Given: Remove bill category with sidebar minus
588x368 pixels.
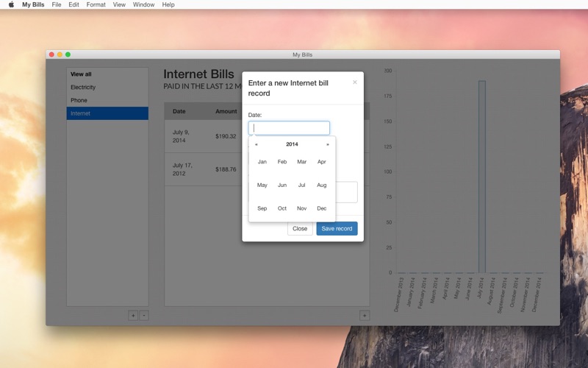Looking at the screenshot, I should tap(144, 316).
